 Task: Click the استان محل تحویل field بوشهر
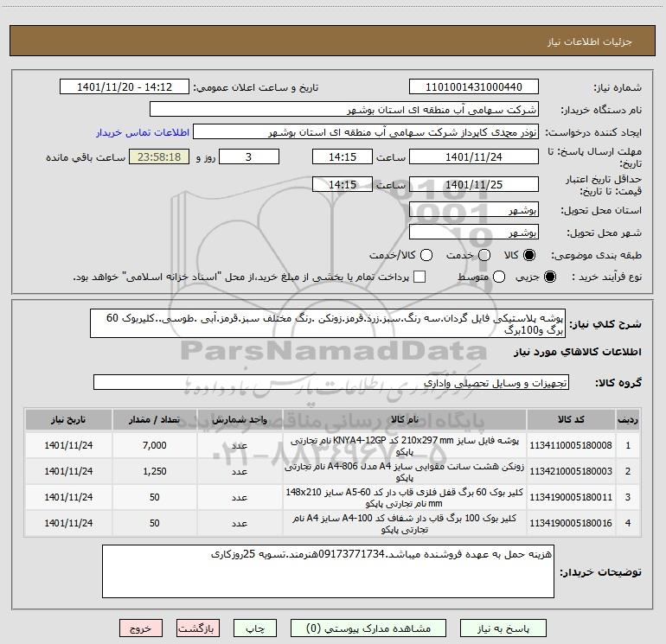(x=474, y=209)
